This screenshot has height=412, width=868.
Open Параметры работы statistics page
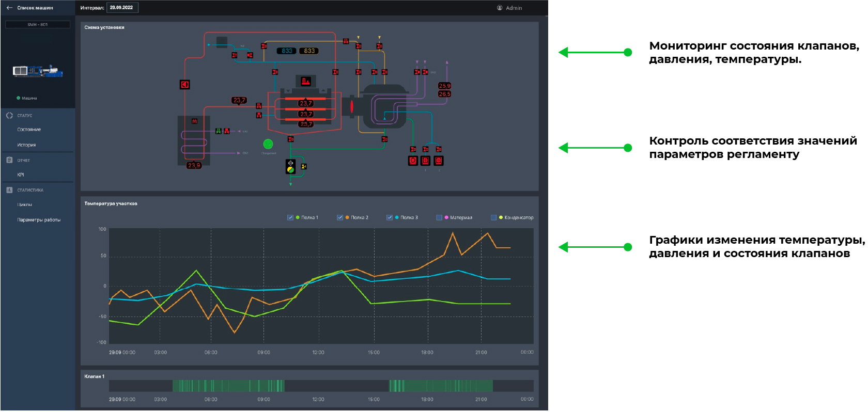tap(39, 220)
